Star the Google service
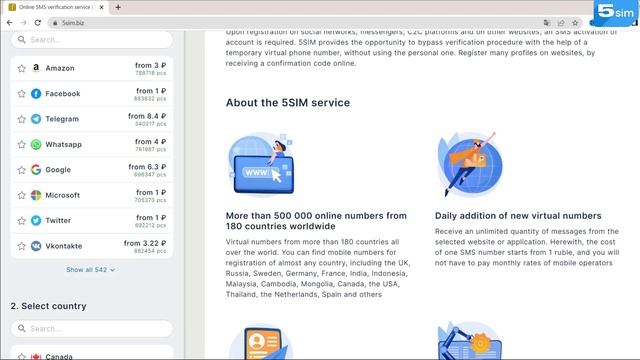This screenshot has height=360, width=640. [x=22, y=170]
